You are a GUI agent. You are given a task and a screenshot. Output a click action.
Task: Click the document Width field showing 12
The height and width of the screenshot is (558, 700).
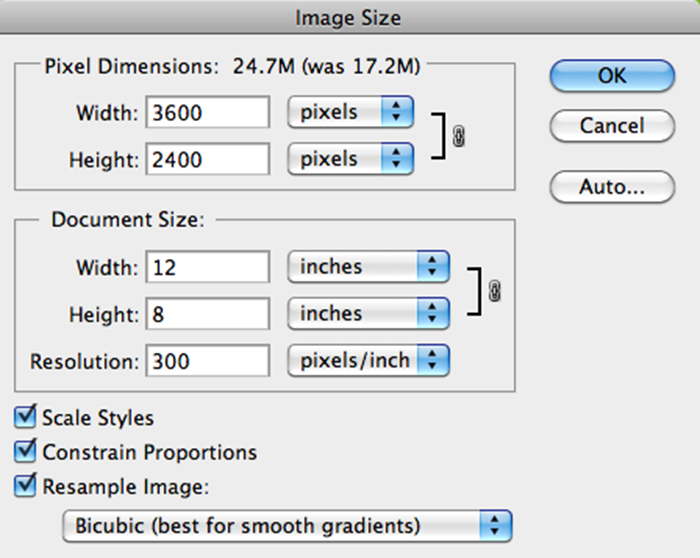click(x=208, y=267)
